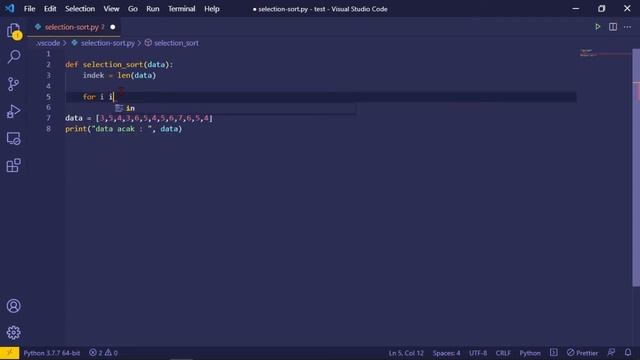Open remote window indicator in status bar
Image resolution: width=640 pixels, height=360 pixels.
[9, 353]
